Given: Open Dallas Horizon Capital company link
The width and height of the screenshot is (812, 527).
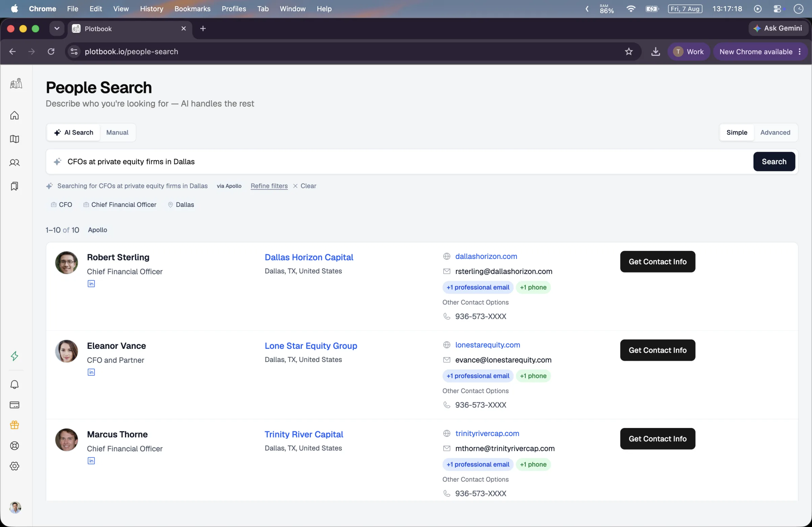Looking at the screenshot, I should tap(309, 257).
